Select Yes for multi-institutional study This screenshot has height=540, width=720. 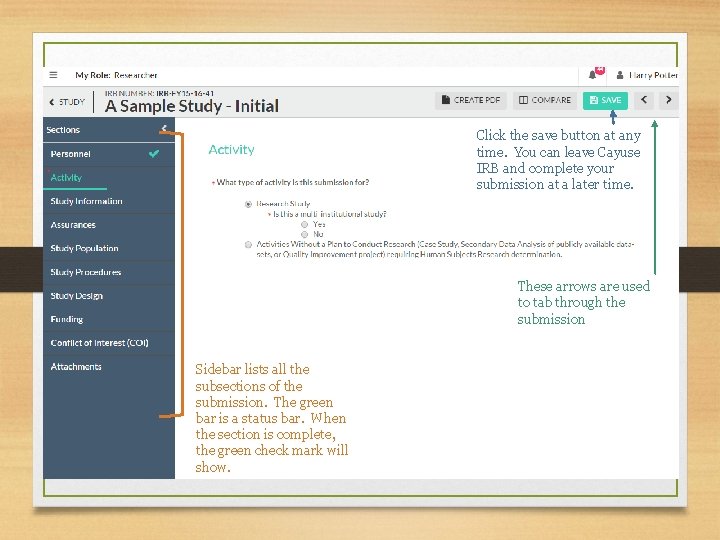pyautogui.click(x=304, y=225)
